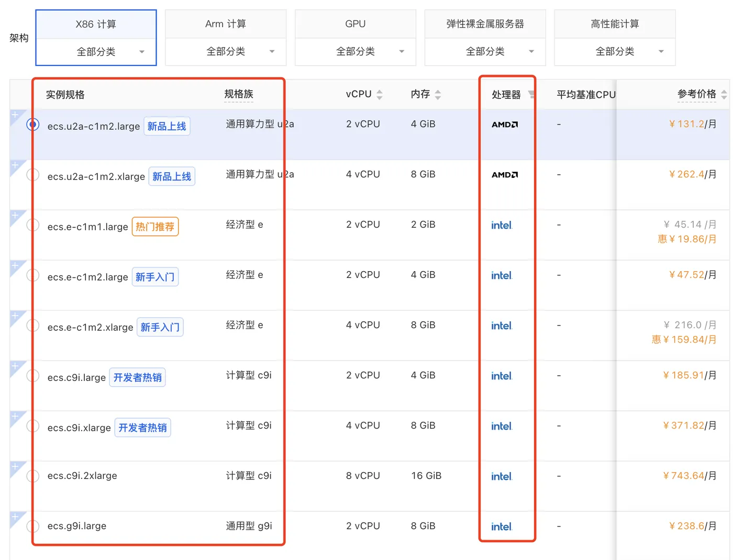Image resolution: width=733 pixels, height=560 pixels.
Task: Click the Intel logo in ecs.e-c1m2.xlarge row
Action: (502, 326)
